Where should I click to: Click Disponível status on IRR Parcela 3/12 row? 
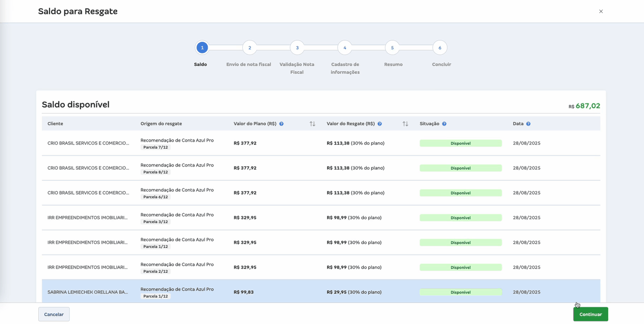[461, 218]
